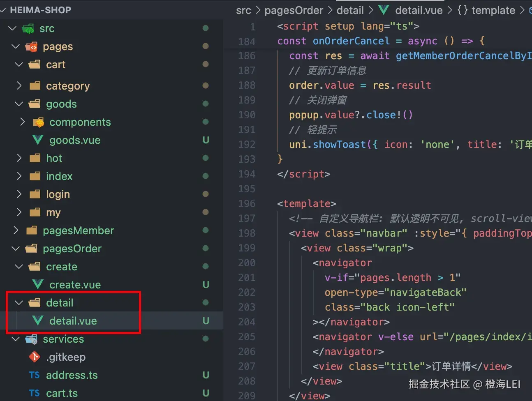Click line number 196 in gutter
532x401 pixels.
pos(247,204)
